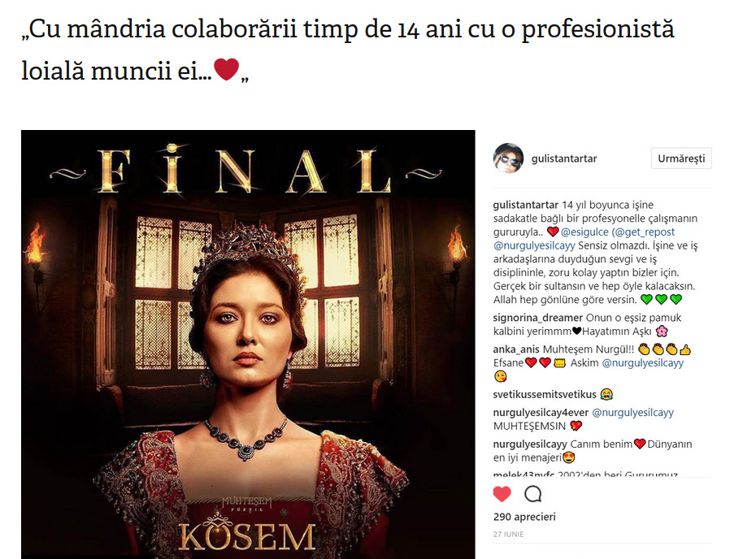Click svetikussemitsvetikus commenter username
This screenshot has height=559, width=756.
click(x=545, y=395)
